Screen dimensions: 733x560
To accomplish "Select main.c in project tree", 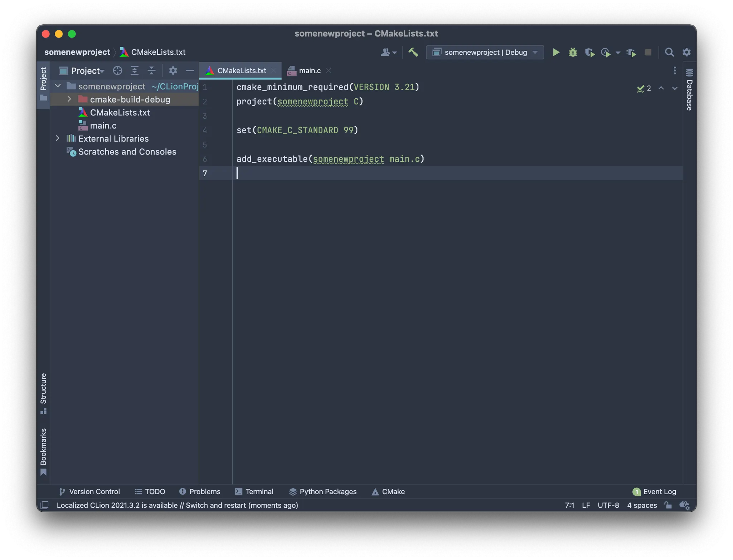I will [x=103, y=126].
